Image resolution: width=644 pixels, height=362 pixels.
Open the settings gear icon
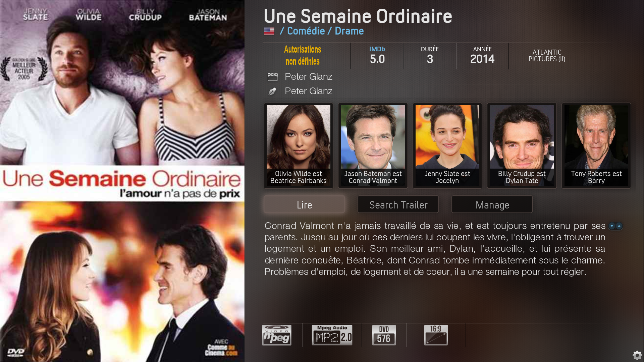[637, 355]
